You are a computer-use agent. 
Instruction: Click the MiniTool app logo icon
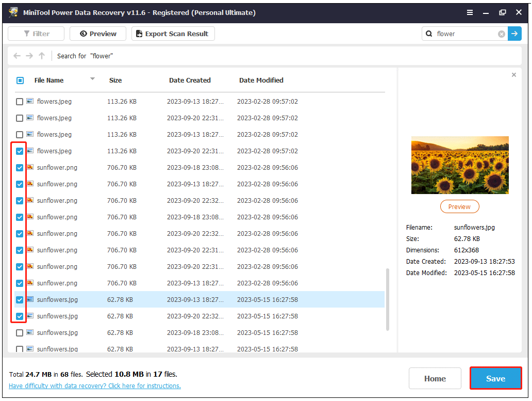pyautogui.click(x=13, y=12)
